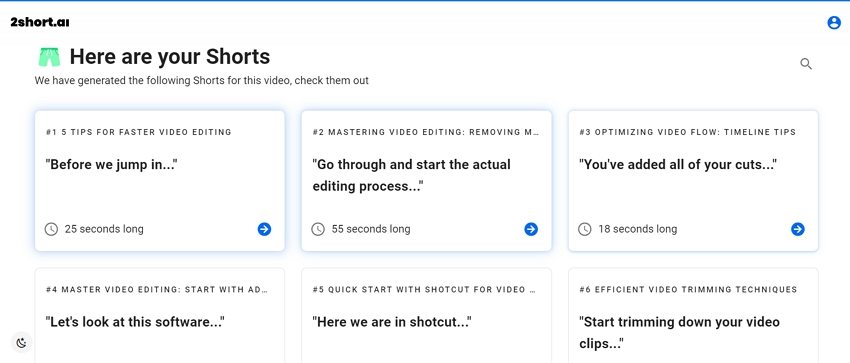Click quote "Start trimming down your video clips..."
Viewport: 850px width, 363px height.
(679, 333)
